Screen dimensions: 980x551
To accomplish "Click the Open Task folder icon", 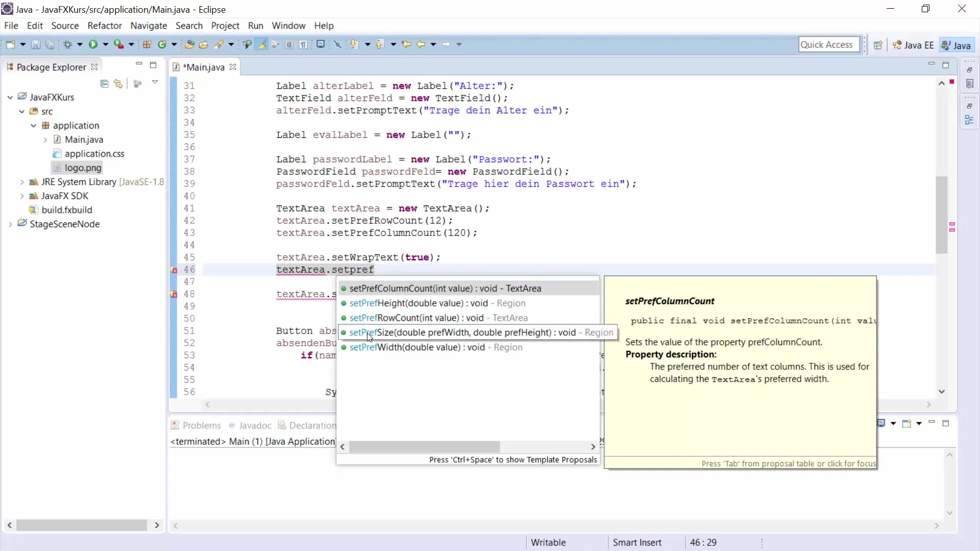I will tap(203, 44).
